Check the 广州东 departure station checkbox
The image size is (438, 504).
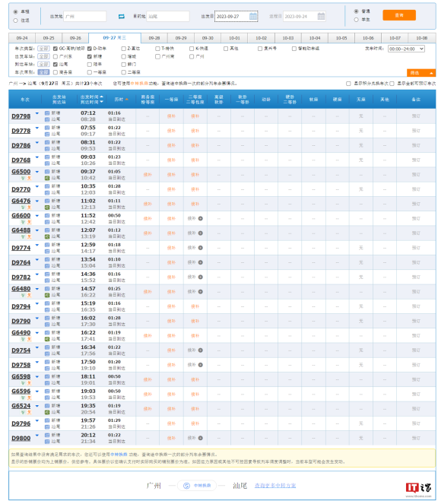coord(56,56)
